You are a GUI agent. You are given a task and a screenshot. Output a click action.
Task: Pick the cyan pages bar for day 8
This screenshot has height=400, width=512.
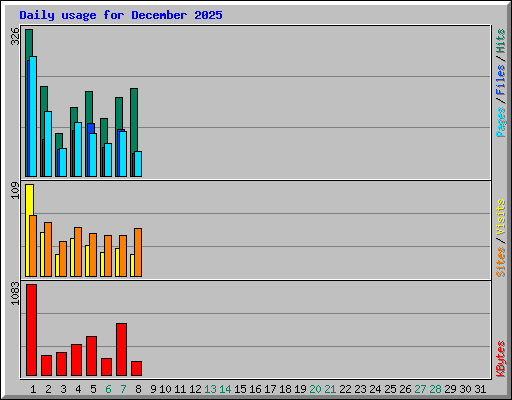pos(138,164)
